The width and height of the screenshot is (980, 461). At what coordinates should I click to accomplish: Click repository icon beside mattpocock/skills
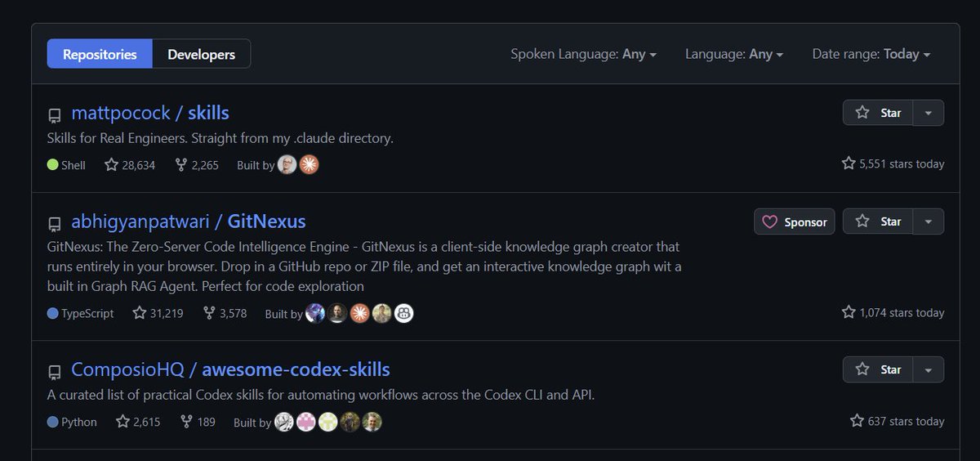coord(55,115)
